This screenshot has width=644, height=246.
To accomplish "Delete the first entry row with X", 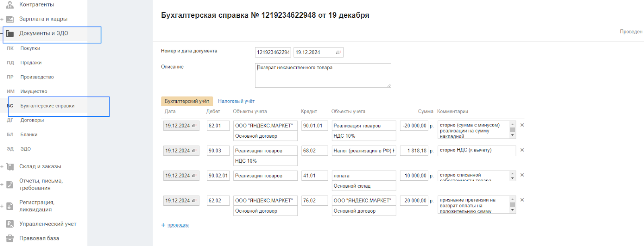I will pyautogui.click(x=522, y=125).
